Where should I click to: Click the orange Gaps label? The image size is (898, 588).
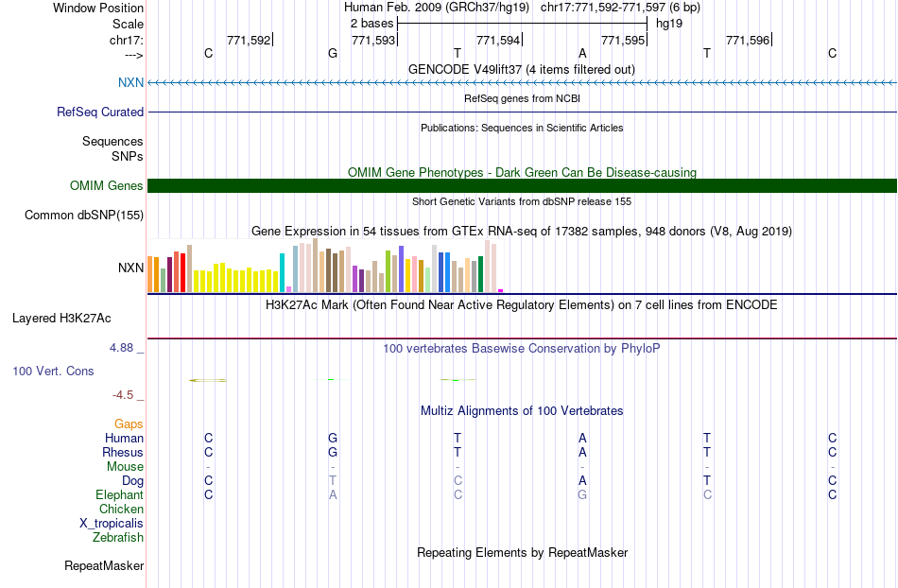129,424
